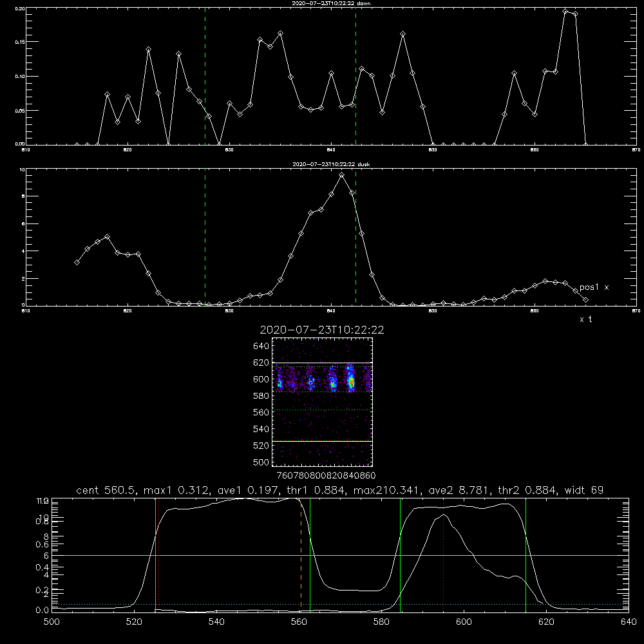The image size is (644, 644).
Task: Click the red dotted line near 595 in bottom plot
Action: pyautogui.click(x=444, y=556)
